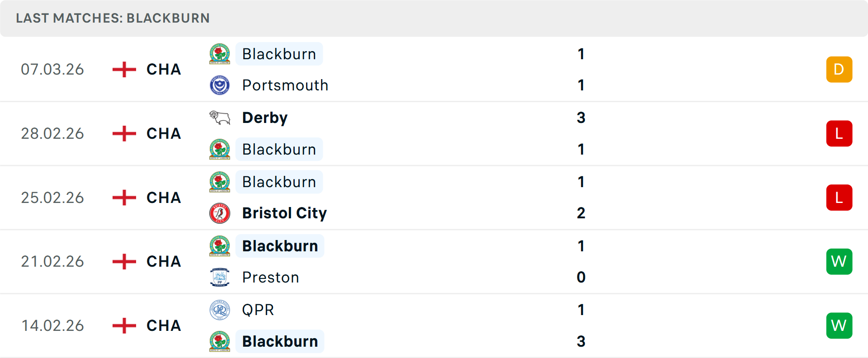This screenshot has height=358, width=868.
Task: Click win badge for QPR match
Action: tap(839, 325)
